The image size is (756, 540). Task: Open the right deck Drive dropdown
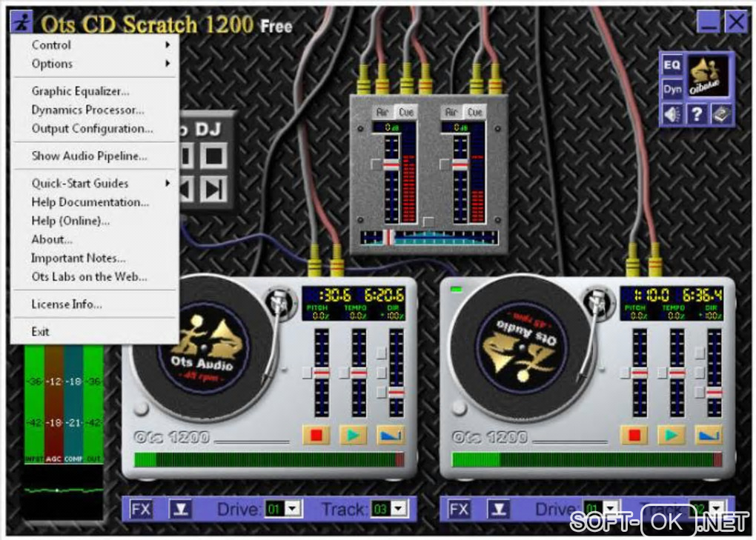point(611,509)
